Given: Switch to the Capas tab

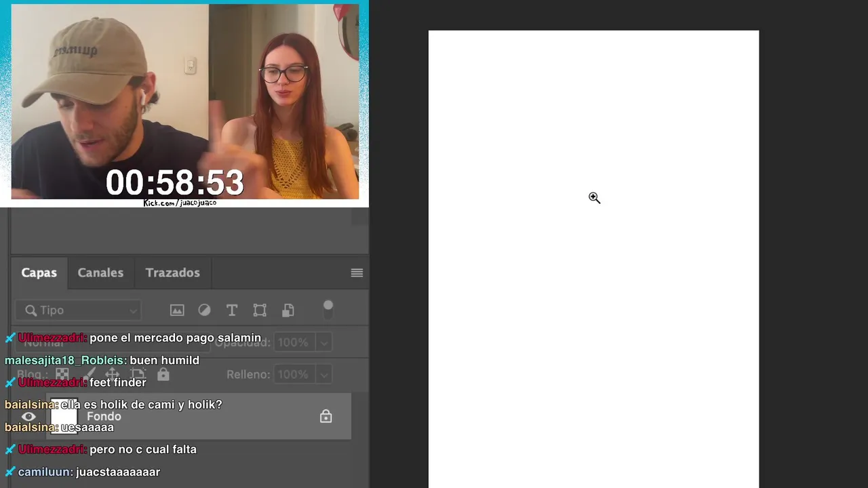Looking at the screenshot, I should (39, 272).
